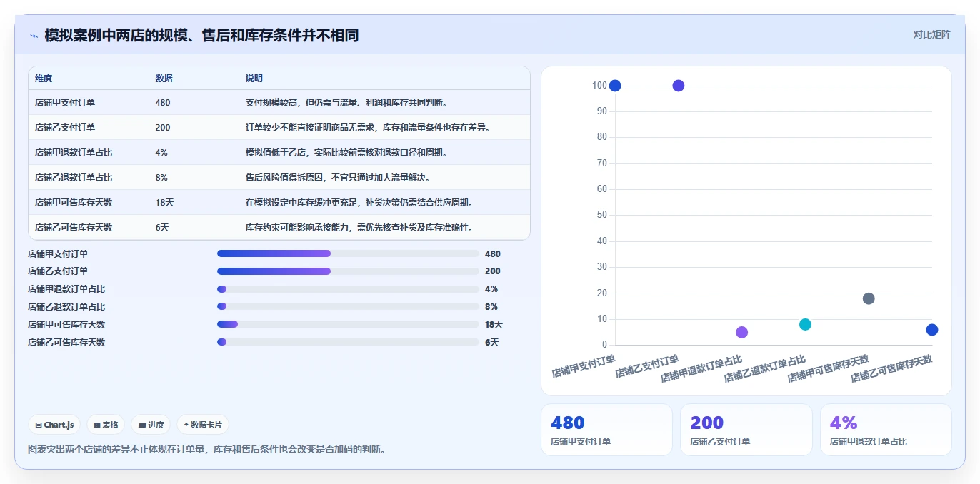Screen dimensions: 980x484
Task: Click the cyan chart point for 店铺乙退款订单占比
Action: (x=805, y=324)
